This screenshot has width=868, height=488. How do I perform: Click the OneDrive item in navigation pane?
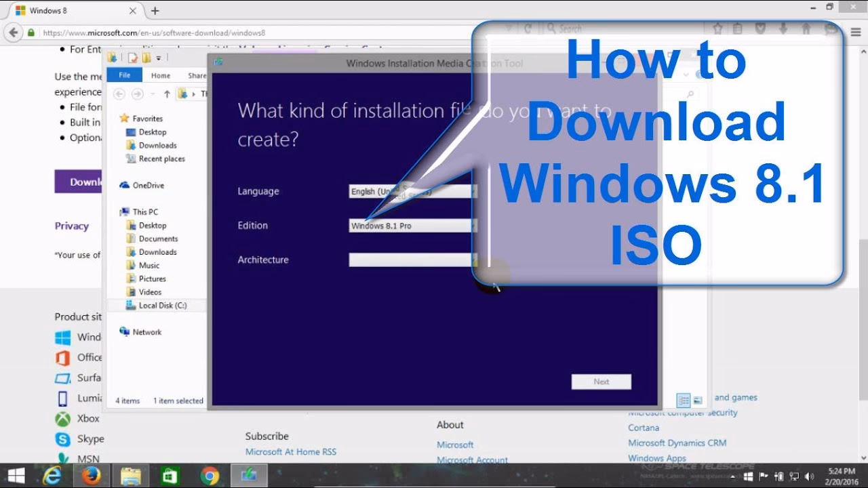click(144, 184)
